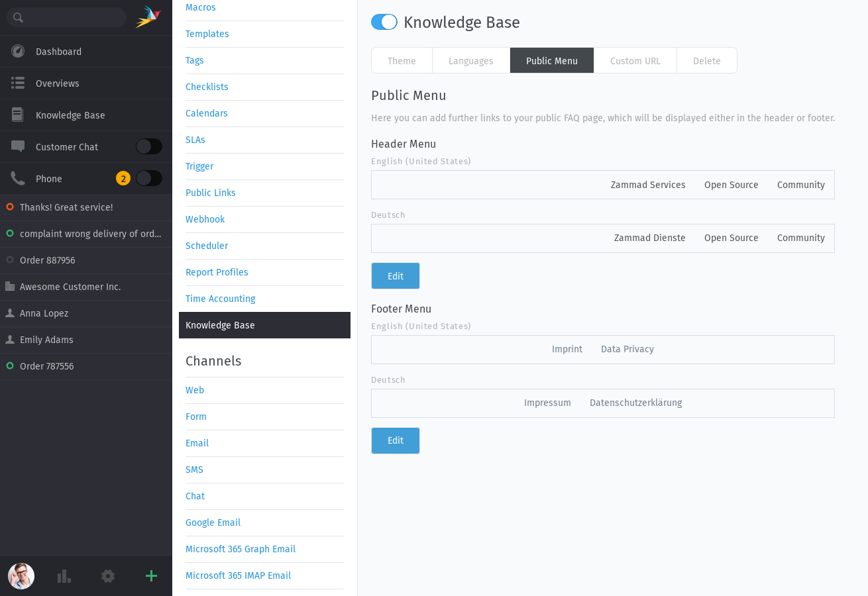
Task: Click the Overviews list icon
Action: (18, 83)
